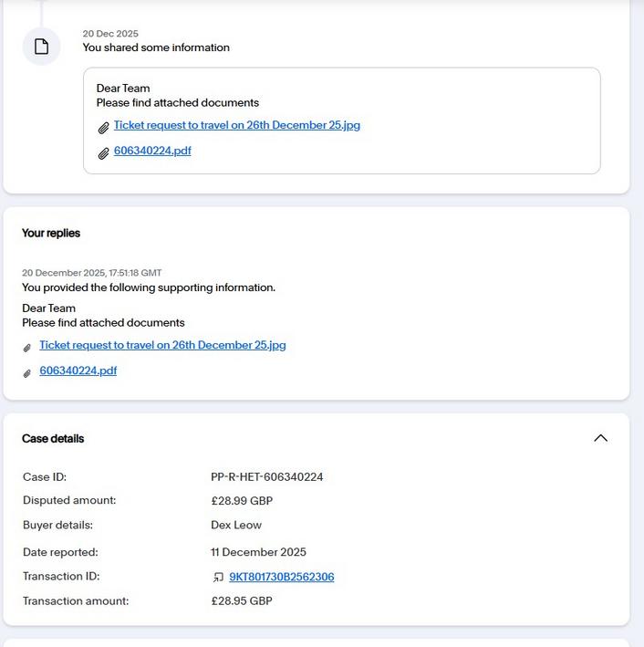The width and height of the screenshot is (644, 647).
Task: Click paperclip icon beside timeline ticket request attachment
Action: tap(104, 128)
